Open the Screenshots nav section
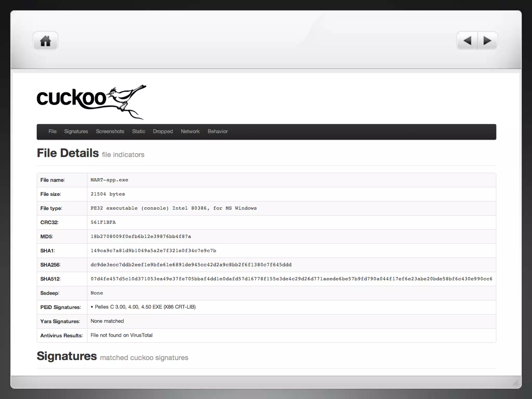Image resolution: width=532 pixels, height=399 pixels. click(110, 131)
